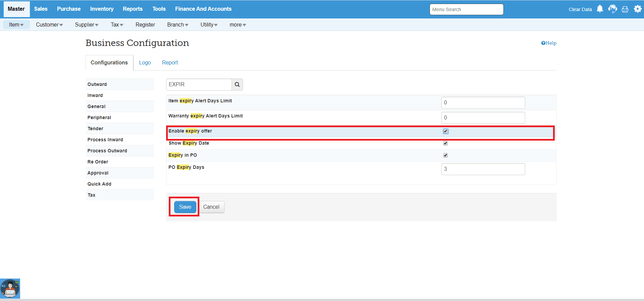Open the Tools menu
Screen dimensions: 644x301
[x=159, y=9]
